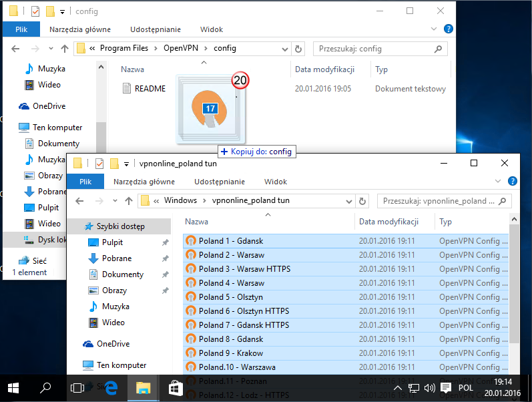Click OpenVPN breadcrumb in config address bar
This screenshot has width=532, height=402.
point(181,48)
